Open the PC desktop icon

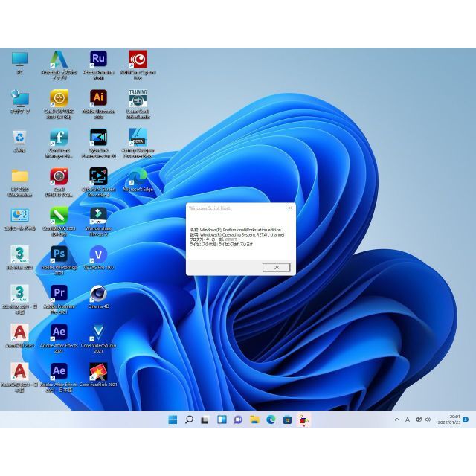[20, 62]
